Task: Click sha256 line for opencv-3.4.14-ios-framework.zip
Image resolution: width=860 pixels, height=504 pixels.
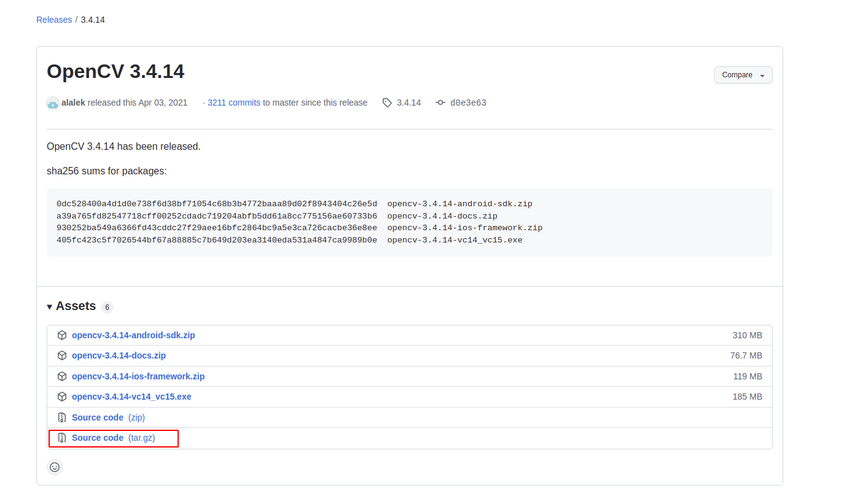Action: 299,228
